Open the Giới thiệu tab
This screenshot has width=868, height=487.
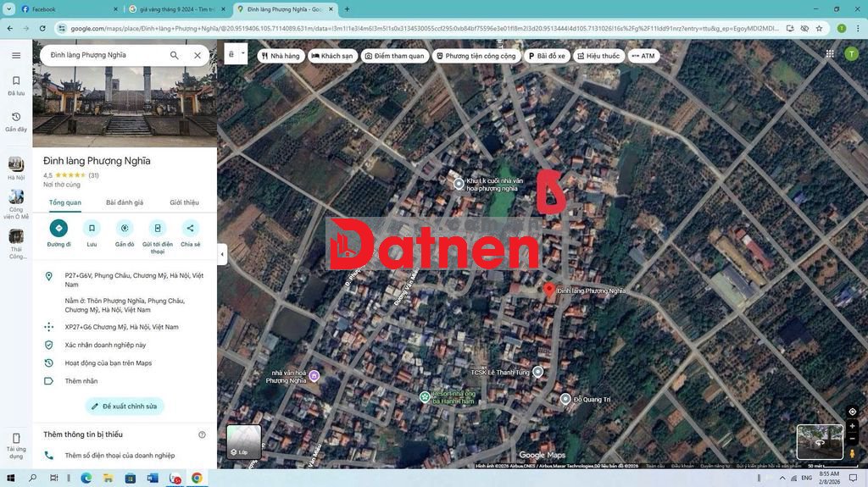coord(184,202)
